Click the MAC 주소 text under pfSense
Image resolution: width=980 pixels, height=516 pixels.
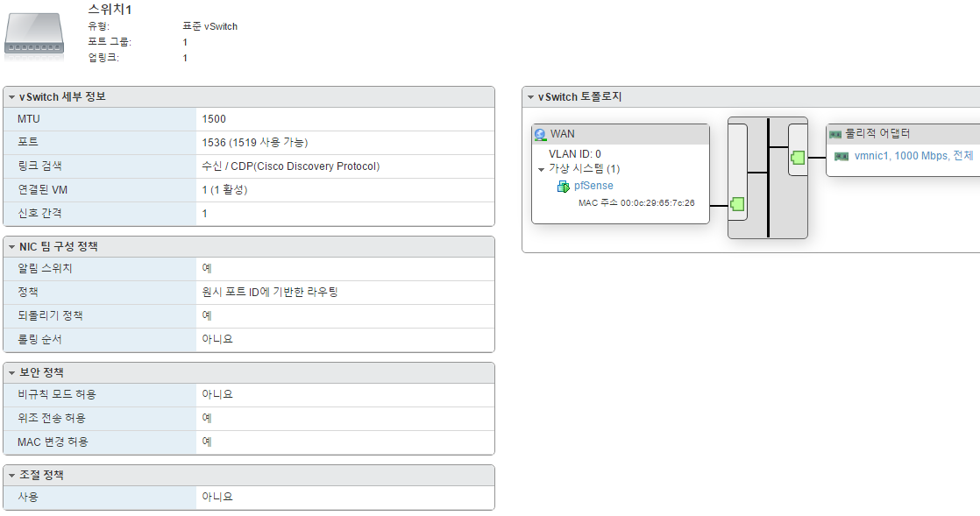tap(636, 203)
